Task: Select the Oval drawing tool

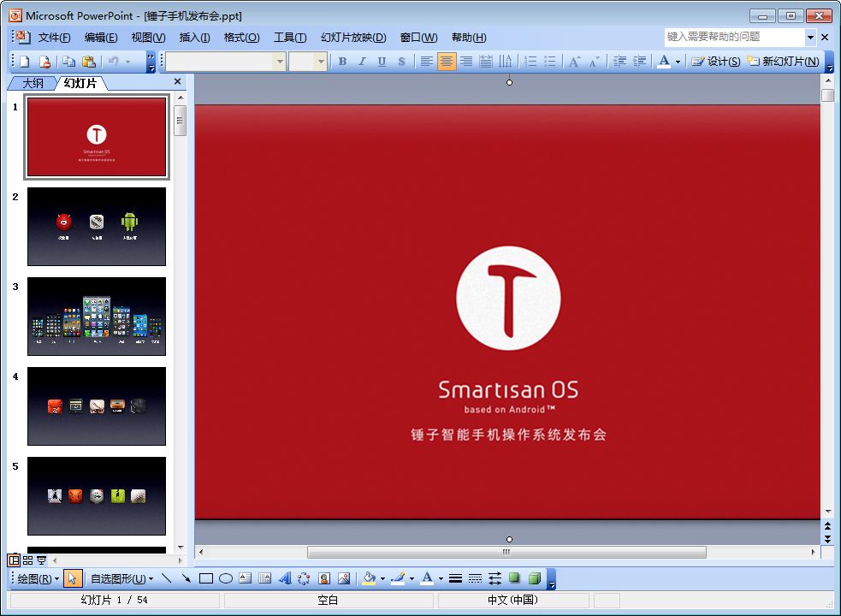Action: (226, 578)
